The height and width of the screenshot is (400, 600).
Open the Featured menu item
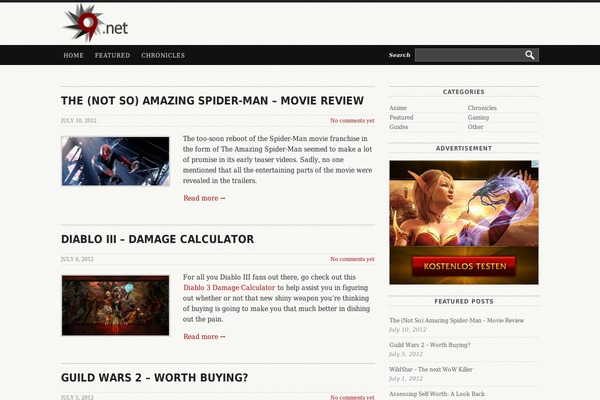click(112, 55)
